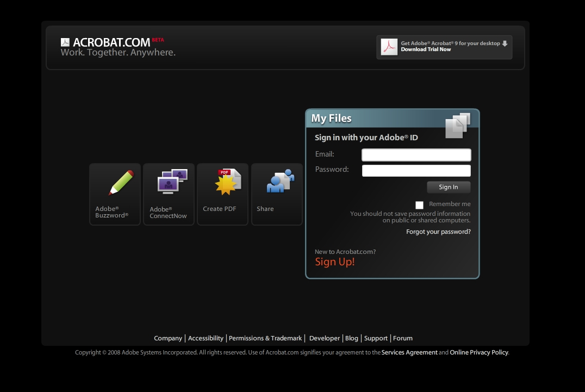Open the Support footer link
The image size is (585, 392).
click(376, 338)
